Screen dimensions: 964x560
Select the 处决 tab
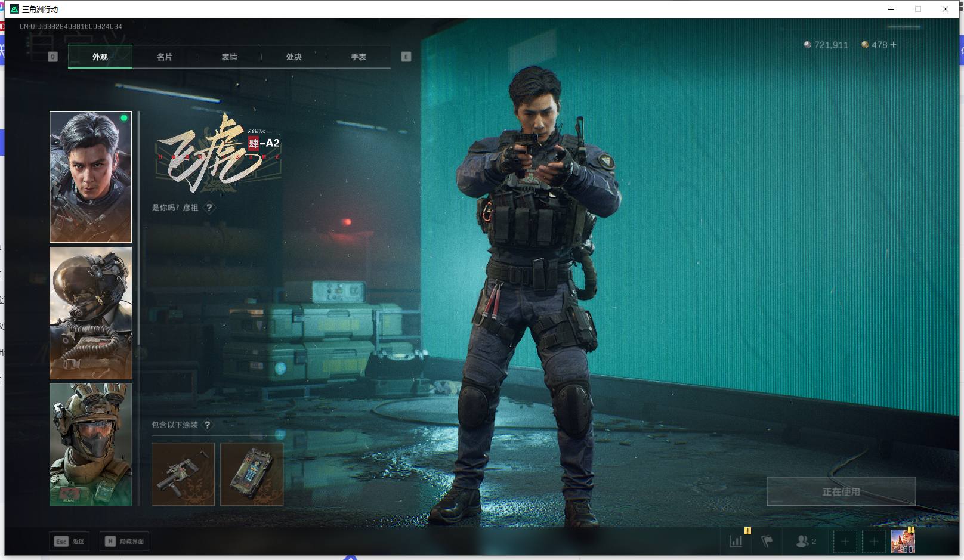(293, 57)
